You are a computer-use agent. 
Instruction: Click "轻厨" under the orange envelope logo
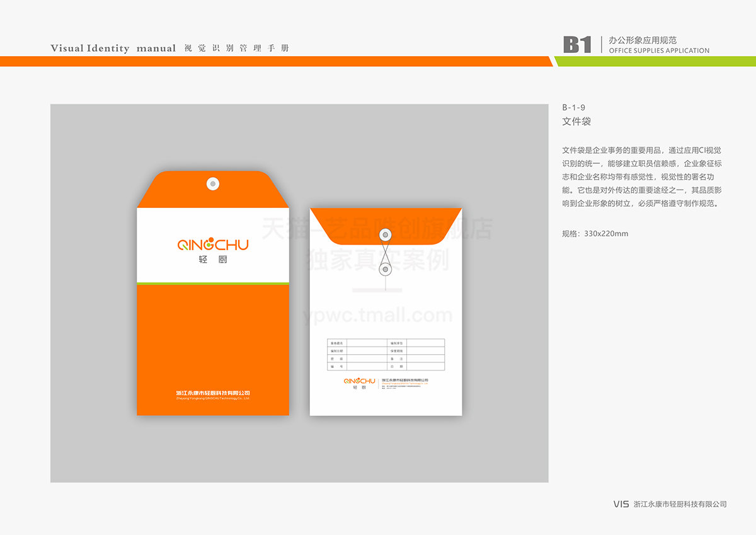(x=213, y=260)
